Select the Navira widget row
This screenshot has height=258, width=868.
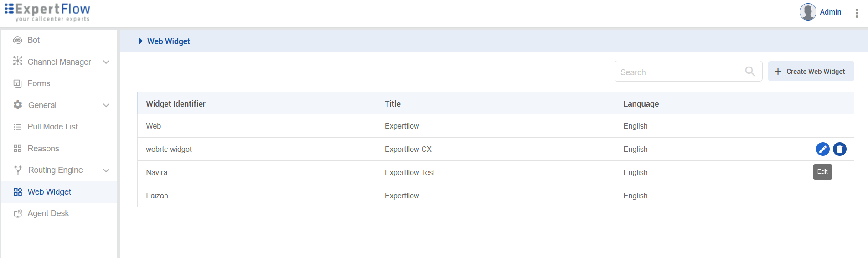[157, 172]
